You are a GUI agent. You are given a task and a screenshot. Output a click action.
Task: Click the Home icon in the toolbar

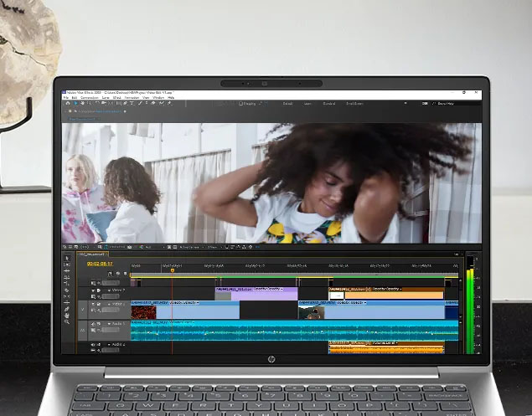pyautogui.click(x=68, y=104)
